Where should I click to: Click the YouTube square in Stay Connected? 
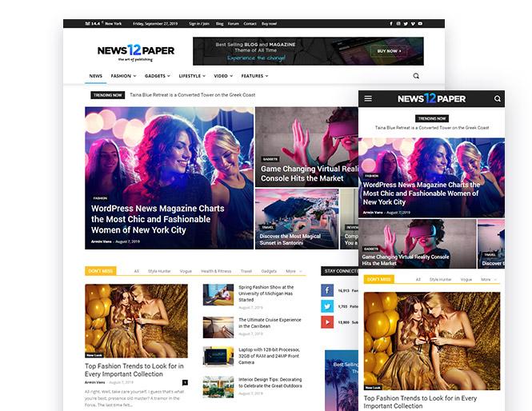tap(327, 322)
